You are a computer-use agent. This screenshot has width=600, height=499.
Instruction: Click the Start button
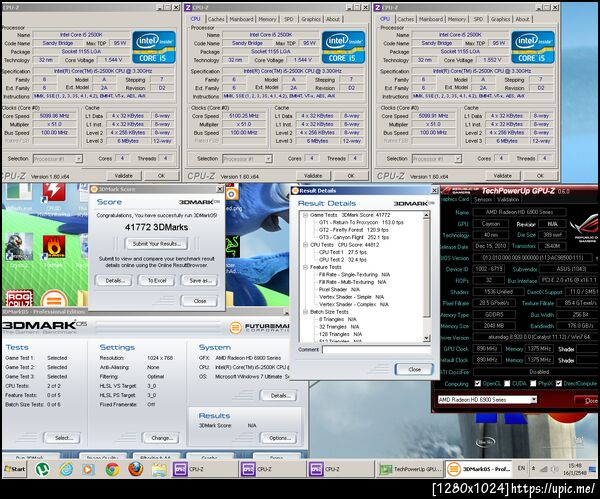[x=14, y=469]
